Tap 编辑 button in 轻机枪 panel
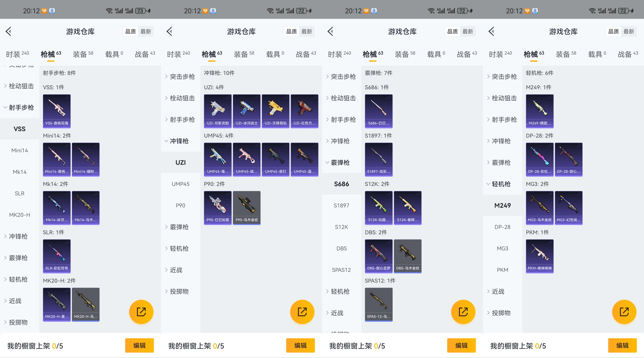This screenshot has height=358, width=644. coord(622,346)
